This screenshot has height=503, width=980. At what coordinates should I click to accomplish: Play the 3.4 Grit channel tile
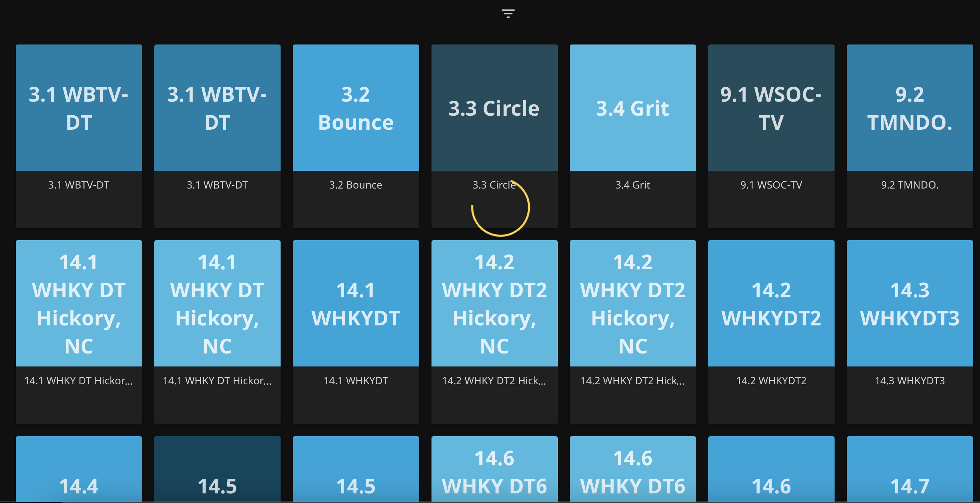point(633,136)
